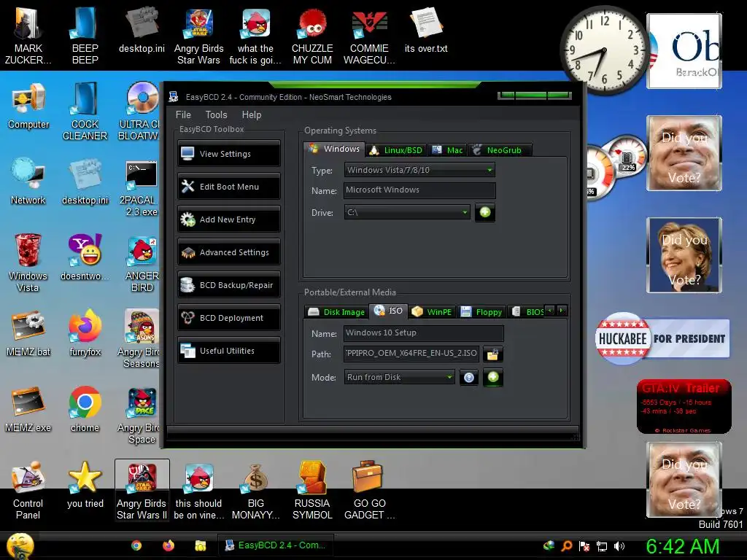Open the File menu
The height and width of the screenshot is (560, 747).
183,114
